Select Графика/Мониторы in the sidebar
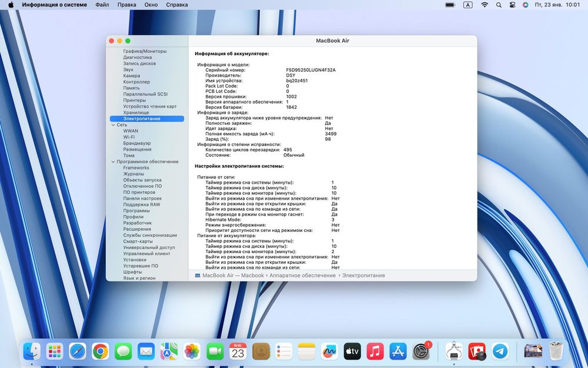Viewport: 588px width, 368px height. tap(145, 51)
